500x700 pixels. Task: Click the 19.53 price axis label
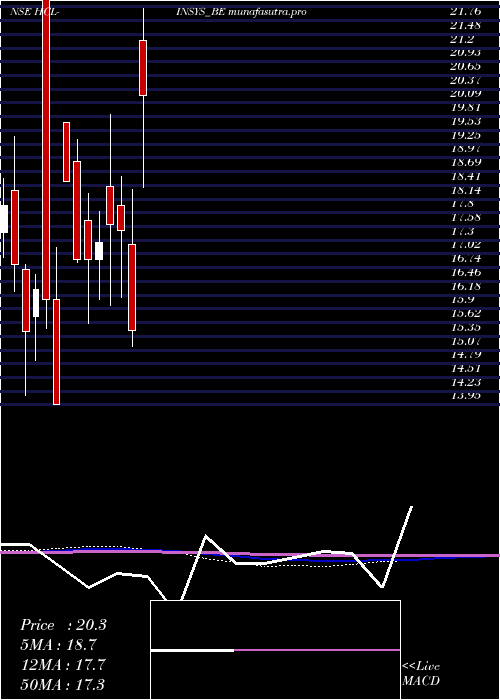coord(466,121)
